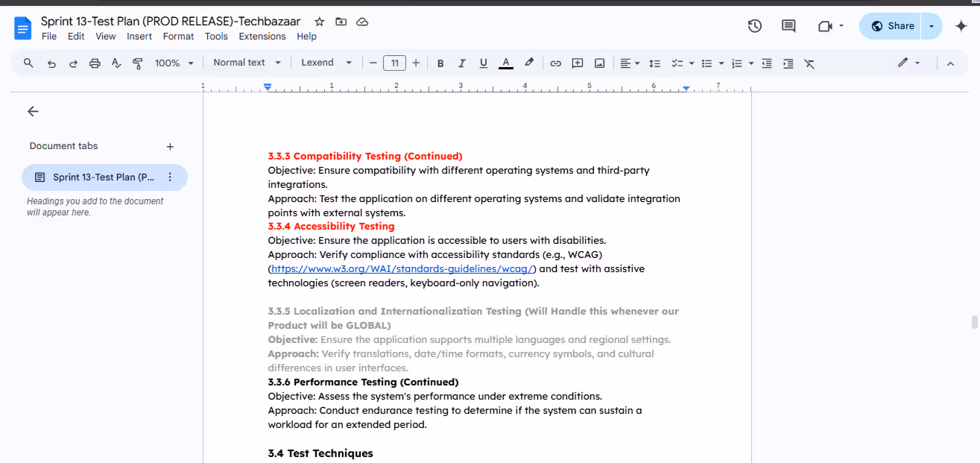Image resolution: width=980 pixels, height=463 pixels.
Task: Toggle italic formatting
Action: click(x=462, y=63)
